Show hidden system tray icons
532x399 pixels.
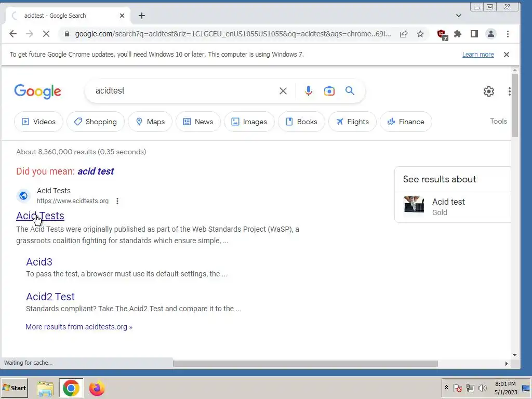pyautogui.click(x=446, y=388)
